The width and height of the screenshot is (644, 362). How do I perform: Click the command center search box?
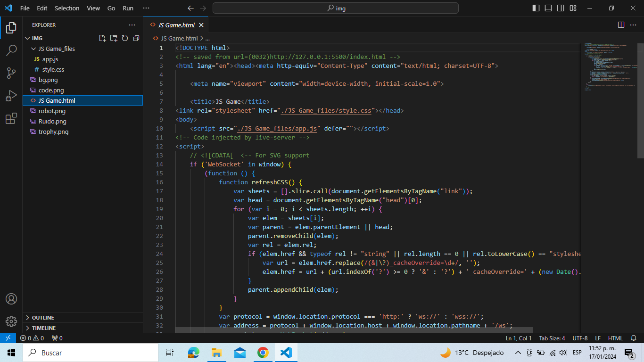point(335,8)
